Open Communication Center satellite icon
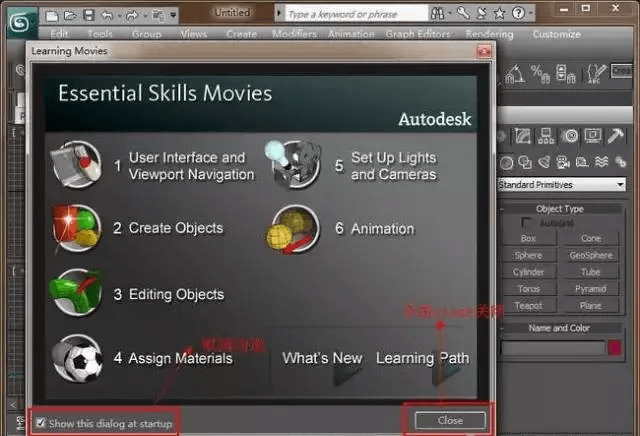Image resolution: width=640 pixels, height=436 pixels. point(482,13)
